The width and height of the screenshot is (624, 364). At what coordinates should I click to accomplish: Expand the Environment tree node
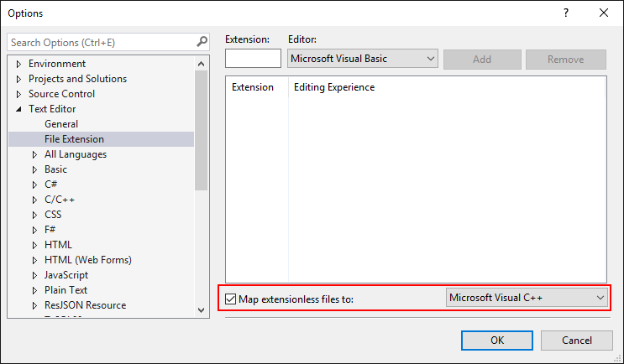[18, 64]
